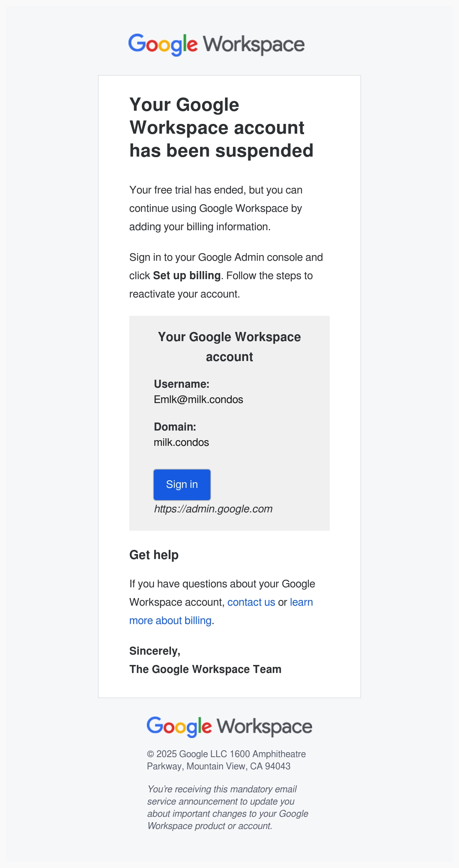Click the Your Google Workspace account box heading
Screen dimensions: 459x868
[x=229, y=347]
